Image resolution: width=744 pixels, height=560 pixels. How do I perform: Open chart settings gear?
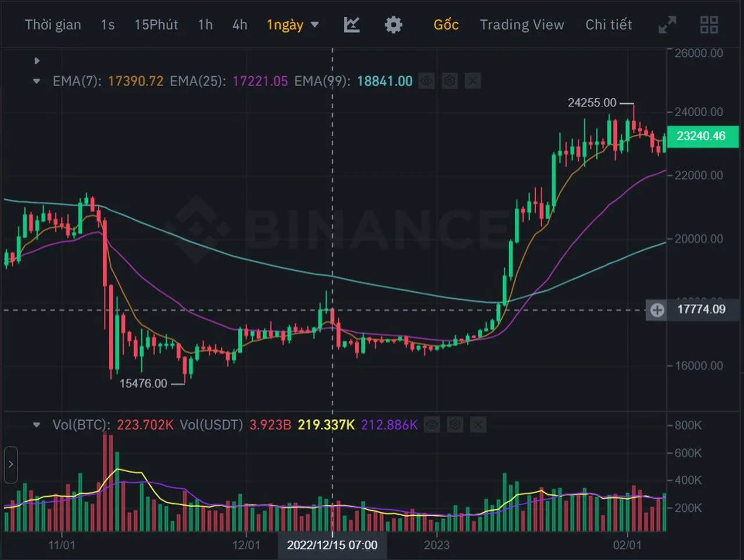click(394, 25)
